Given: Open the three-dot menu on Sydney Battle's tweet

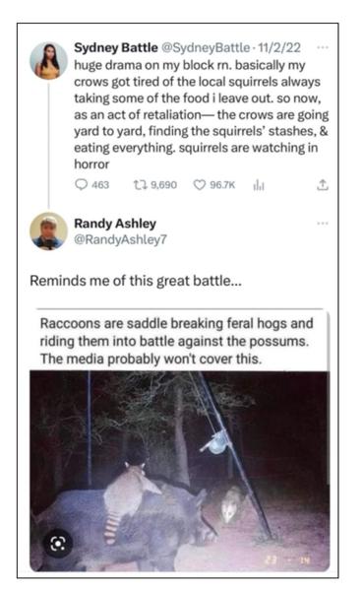Looking at the screenshot, I should (x=323, y=47).
